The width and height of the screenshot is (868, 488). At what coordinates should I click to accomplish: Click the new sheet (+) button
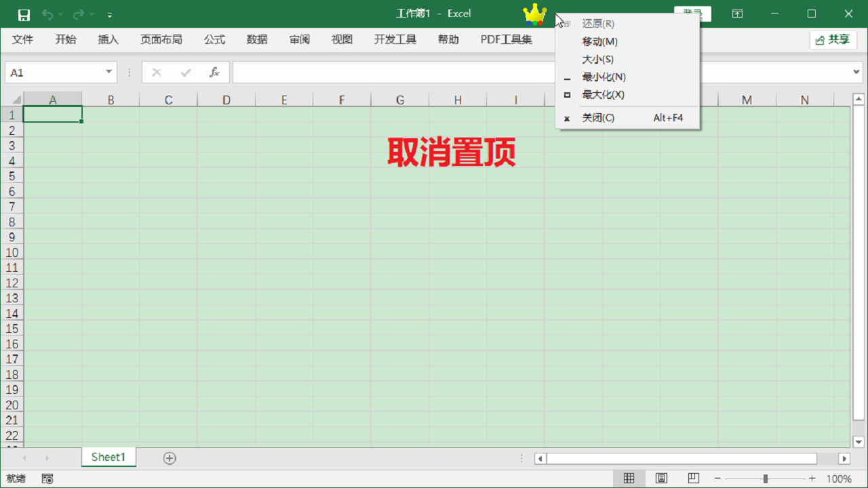click(x=170, y=458)
